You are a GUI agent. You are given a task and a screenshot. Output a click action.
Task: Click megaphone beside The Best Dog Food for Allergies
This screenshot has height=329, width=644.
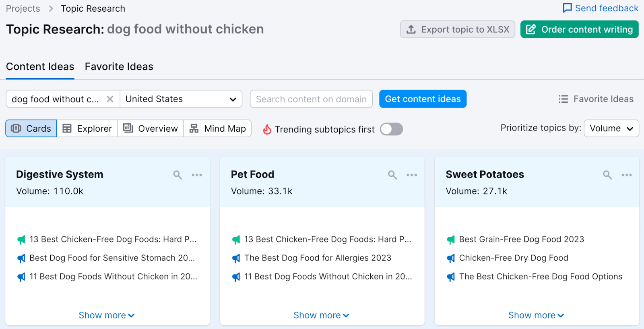[236, 259]
